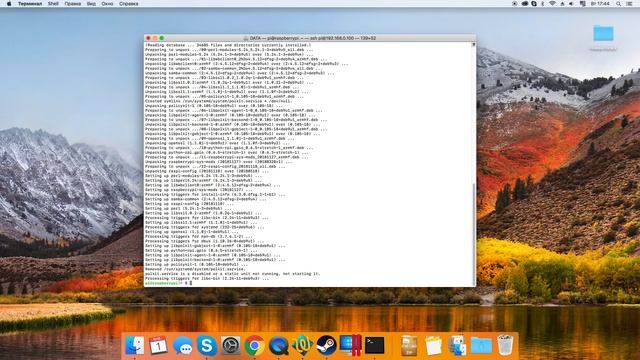Click the green diamond Q app icon
This screenshot has width=640, height=360.
[302, 346]
